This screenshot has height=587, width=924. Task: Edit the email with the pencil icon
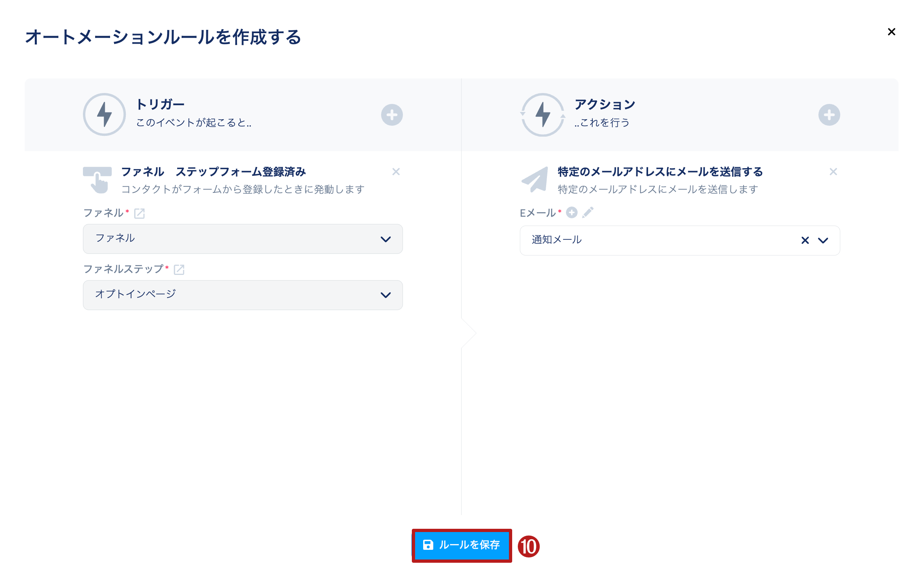pos(588,213)
